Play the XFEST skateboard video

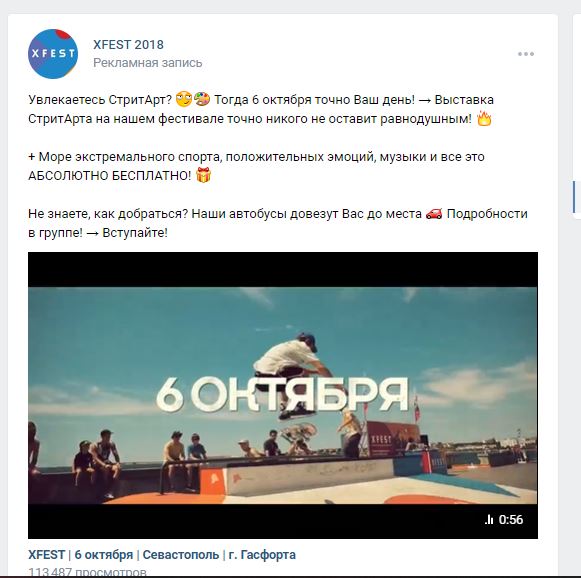(283, 395)
